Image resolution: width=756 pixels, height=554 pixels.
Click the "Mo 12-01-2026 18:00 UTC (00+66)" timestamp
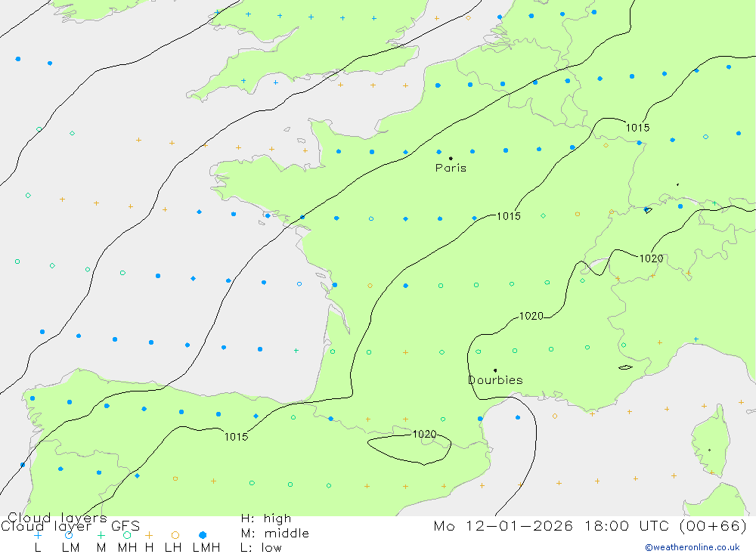(590, 525)
